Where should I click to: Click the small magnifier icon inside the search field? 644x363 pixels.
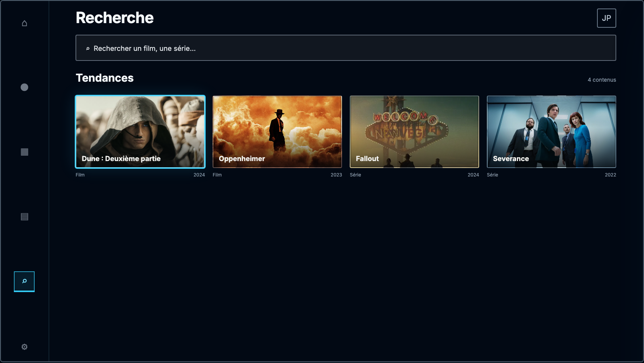click(x=88, y=49)
